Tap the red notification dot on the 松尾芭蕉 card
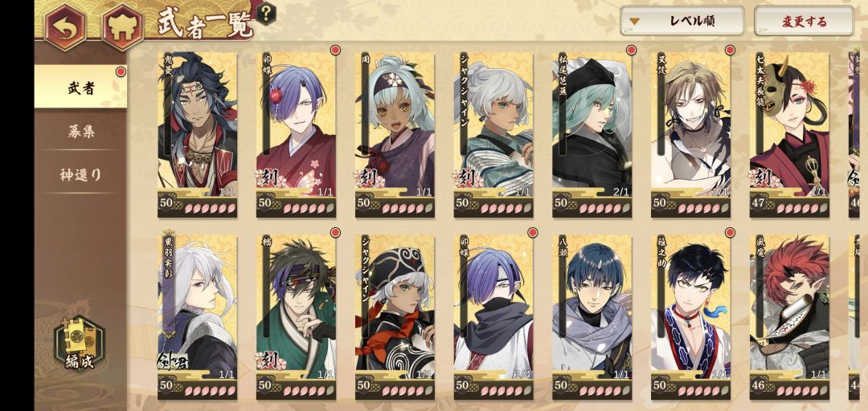 pos(631,51)
